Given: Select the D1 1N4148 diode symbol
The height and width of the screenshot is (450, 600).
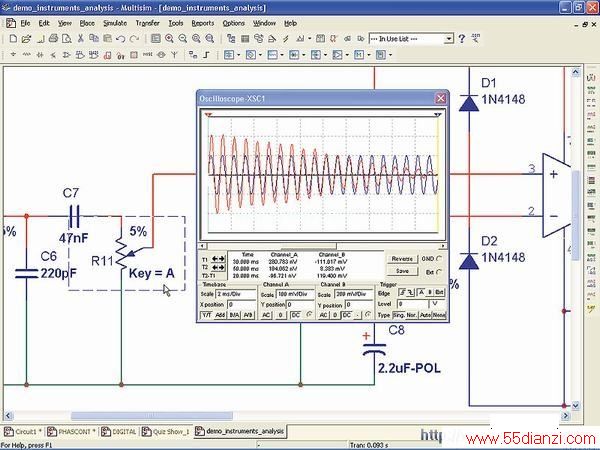Looking at the screenshot, I should [x=469, y=103].
